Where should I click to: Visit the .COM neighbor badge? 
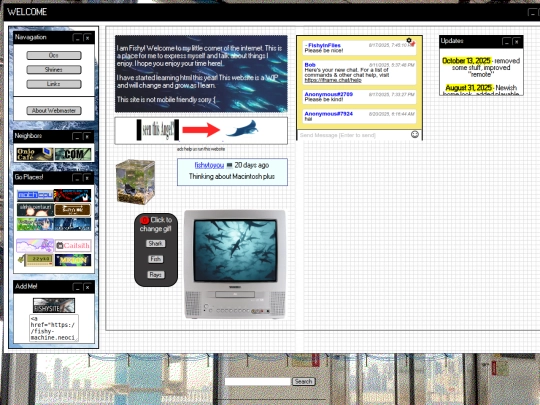tap(73, 154)
